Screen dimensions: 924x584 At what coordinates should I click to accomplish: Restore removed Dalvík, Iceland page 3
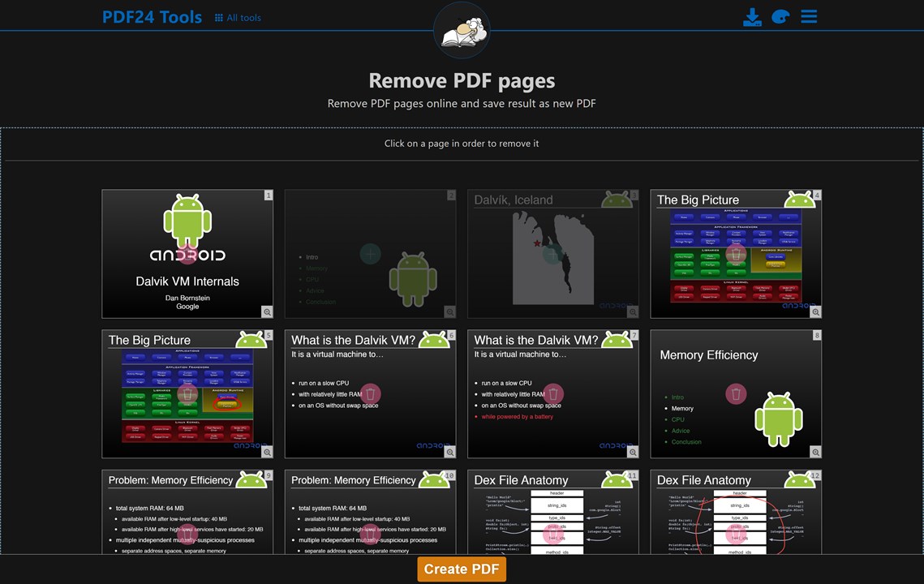point(552,254)
